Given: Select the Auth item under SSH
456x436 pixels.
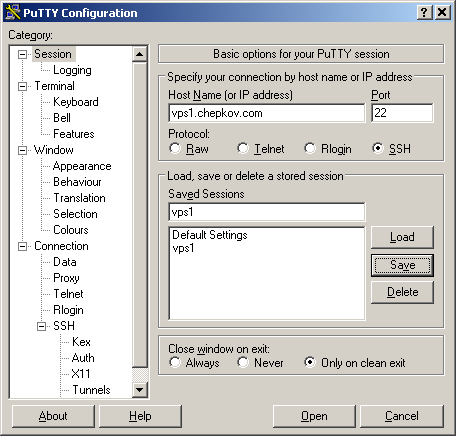Looking at the screenshot, I should [x=83, y=358].
